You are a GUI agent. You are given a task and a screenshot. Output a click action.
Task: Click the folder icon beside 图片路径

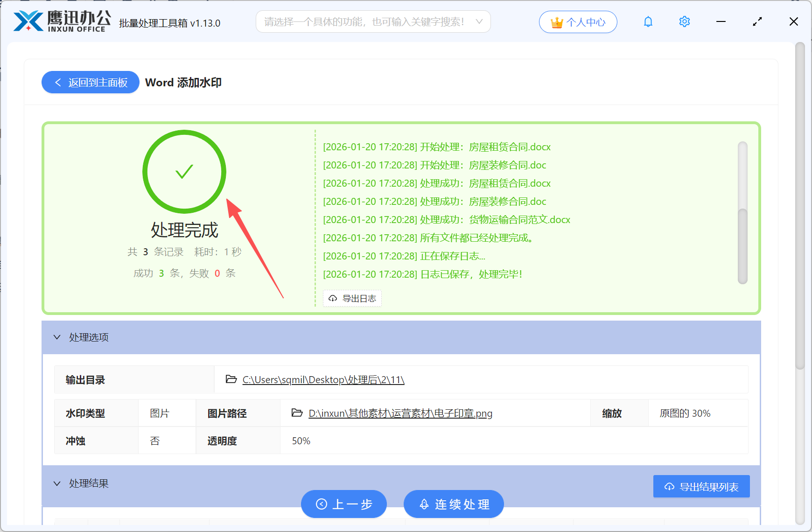click(297, 413)
